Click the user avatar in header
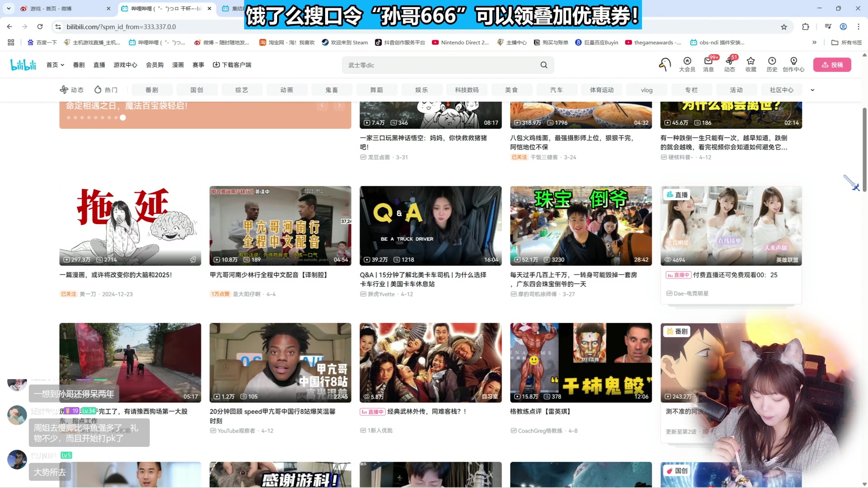Image resolution: width=868 pixels, height=488 pixels. point(665,65)
